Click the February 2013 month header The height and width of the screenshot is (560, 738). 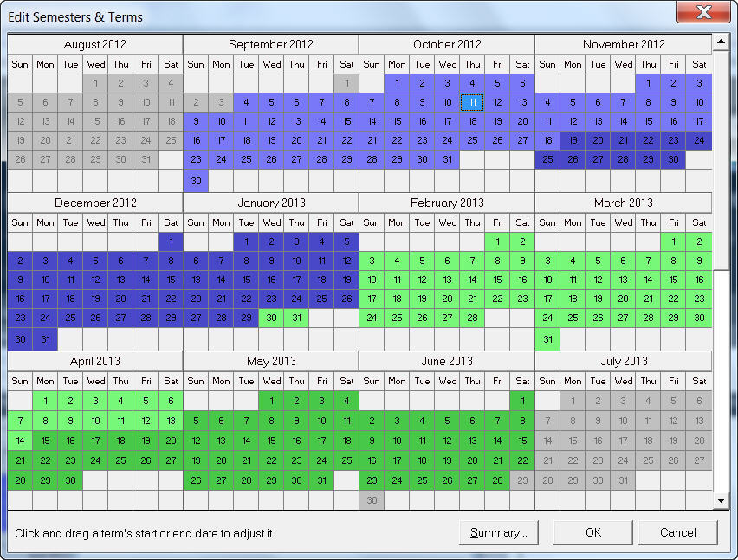(x=446, y=203)
